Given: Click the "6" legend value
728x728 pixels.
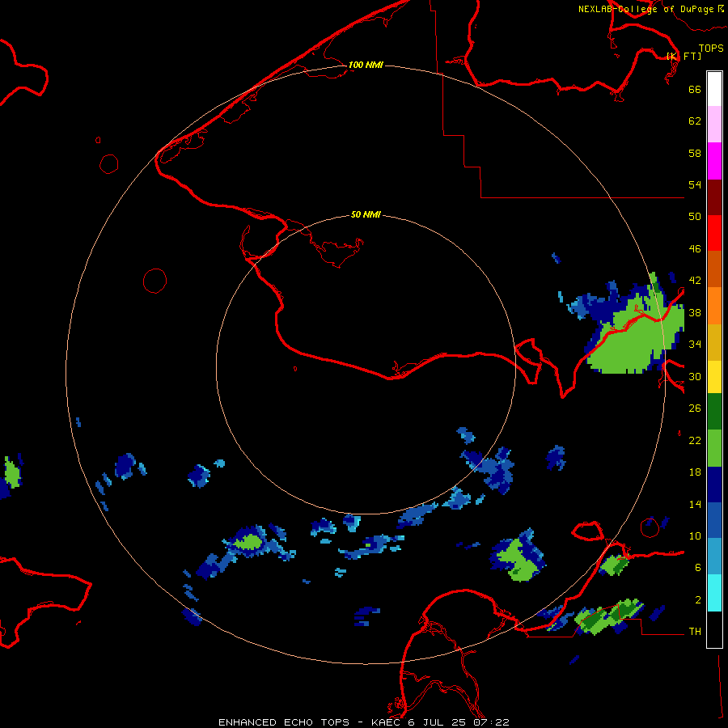Looking at the screenshot, I should 698,568.
